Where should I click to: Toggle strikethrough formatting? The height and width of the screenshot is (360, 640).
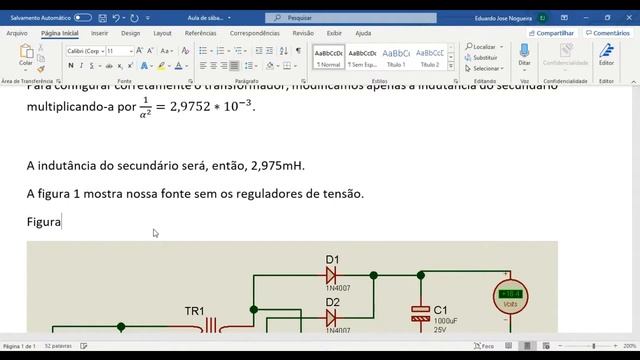point(109,66)
